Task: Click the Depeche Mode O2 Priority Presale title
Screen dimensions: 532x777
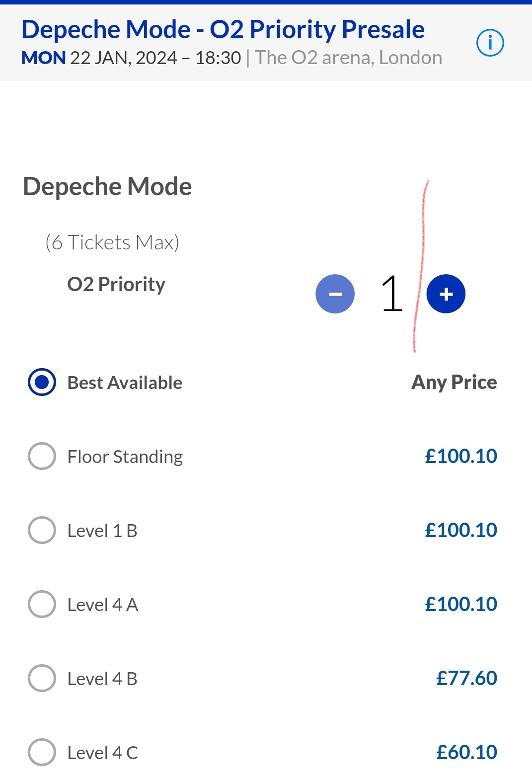Action: pyautogui.click(x=223, y=30)
